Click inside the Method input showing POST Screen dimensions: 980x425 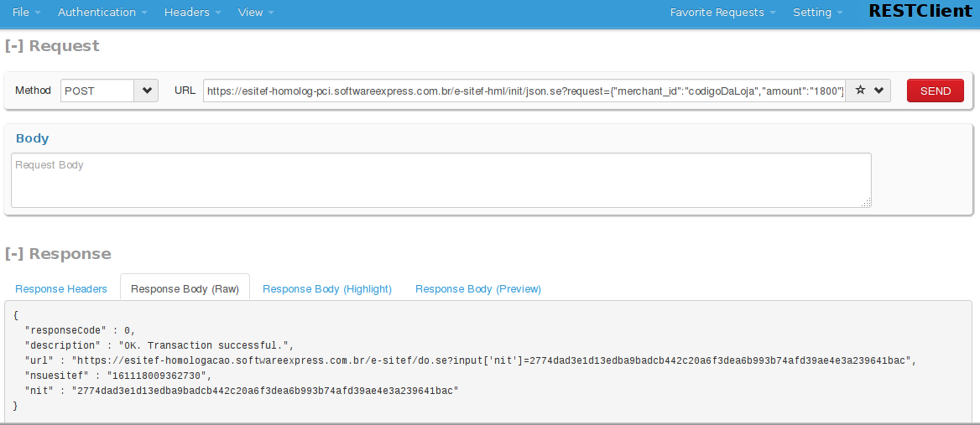coord(97,91)
